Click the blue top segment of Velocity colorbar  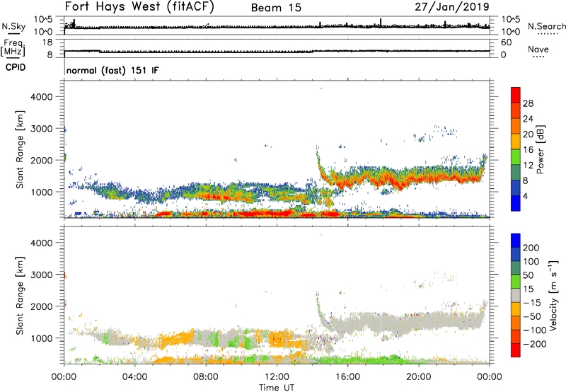click(516, 241)
